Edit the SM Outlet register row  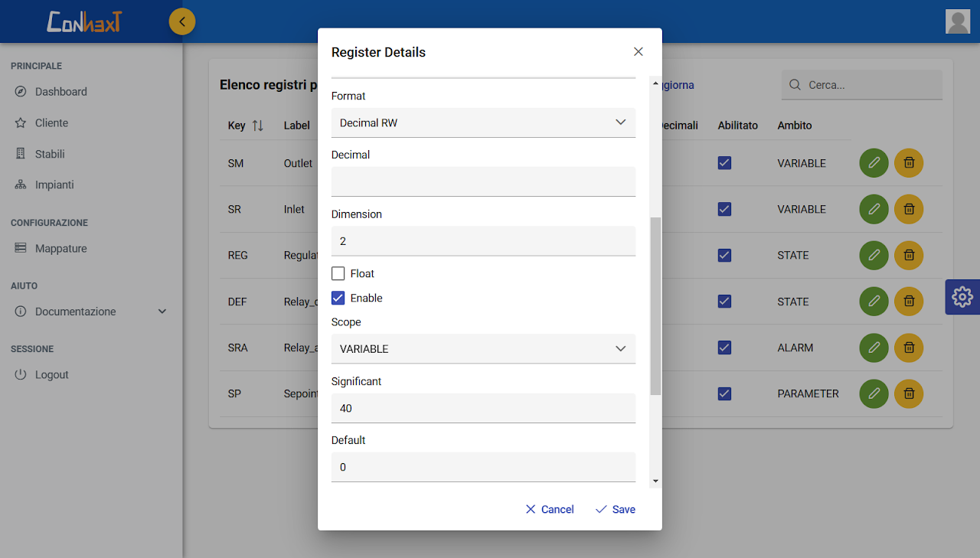tap(874, 163)
